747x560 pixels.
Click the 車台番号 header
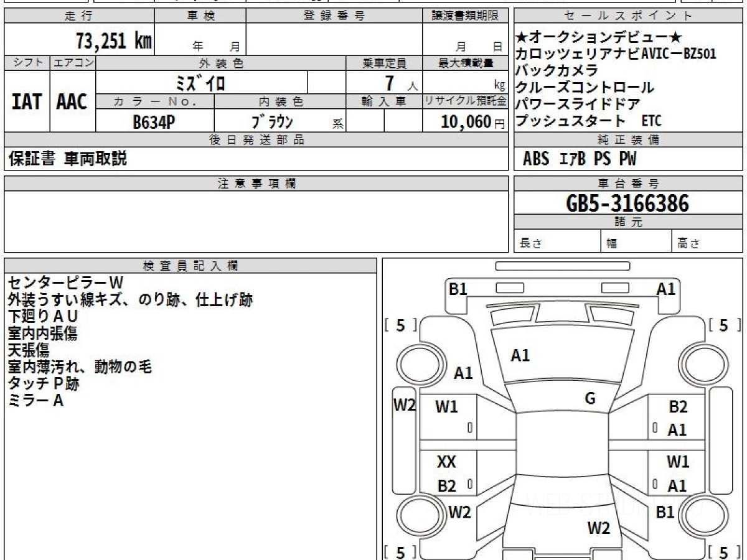pyautogui.click(x=628, y=184)
